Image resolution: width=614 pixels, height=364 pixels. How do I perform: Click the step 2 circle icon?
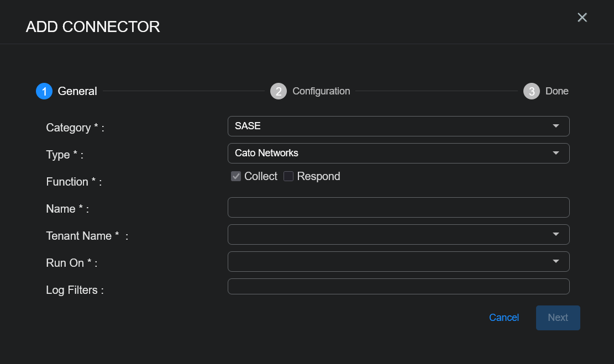pos(279,91)
